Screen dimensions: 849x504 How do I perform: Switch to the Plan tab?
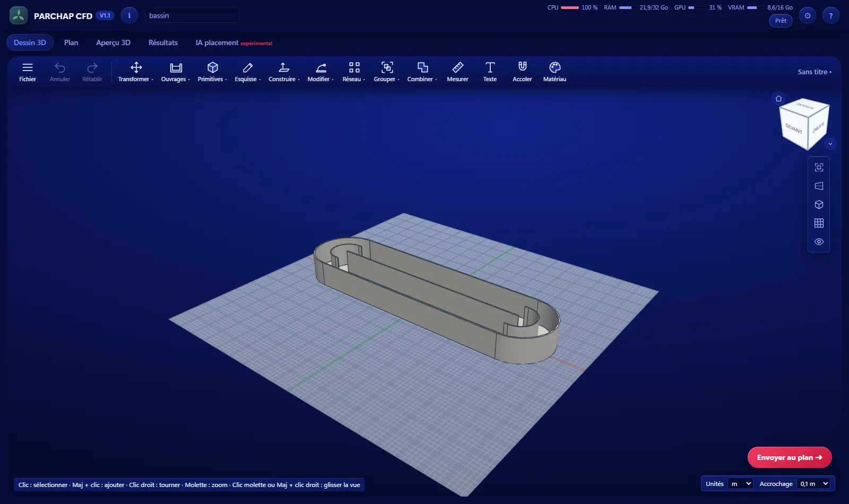(71, 42)
